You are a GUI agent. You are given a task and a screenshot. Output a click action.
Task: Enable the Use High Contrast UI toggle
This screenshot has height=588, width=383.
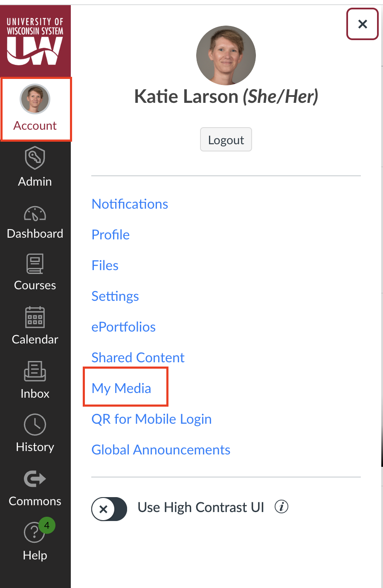tap(109, 509)
